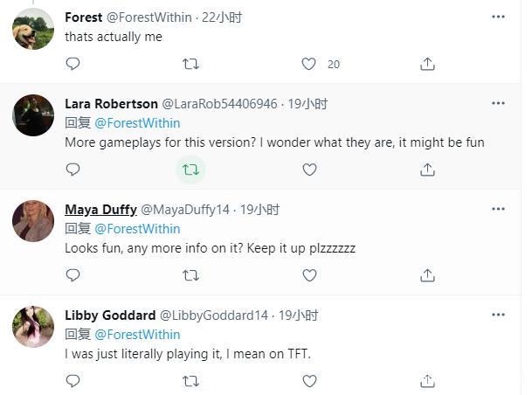This screenshot has width=532, height=395.
Task: Open more options on Libby Goddard's tweet
Action: coord(498,315)
